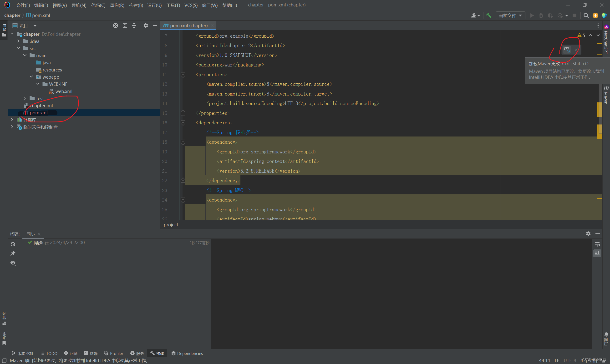The width and height of the screenshot is (610, 364).
Task: Expand the test folder
Action: [x=25, y=98]
